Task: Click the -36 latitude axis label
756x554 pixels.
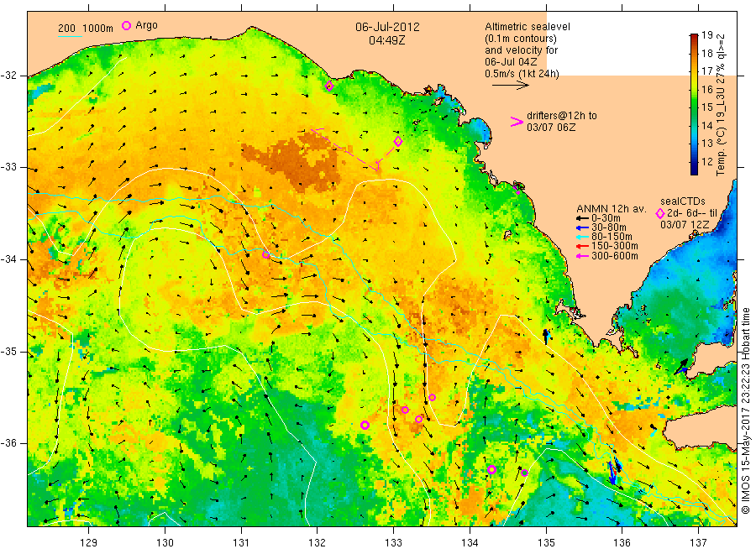Action: pos(8,443)
